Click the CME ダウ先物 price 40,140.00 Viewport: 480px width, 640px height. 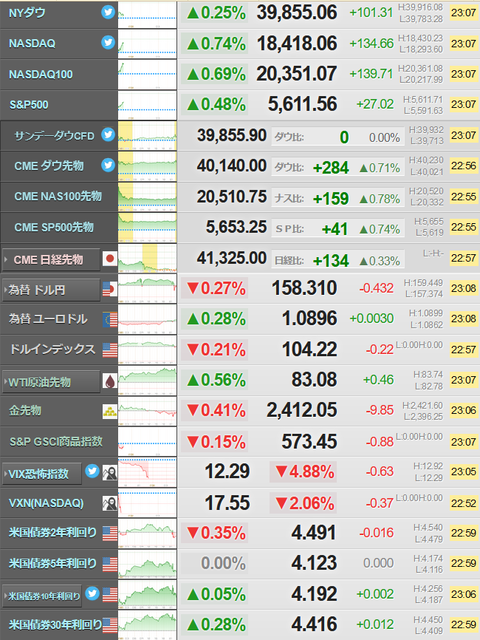point(231,166)
